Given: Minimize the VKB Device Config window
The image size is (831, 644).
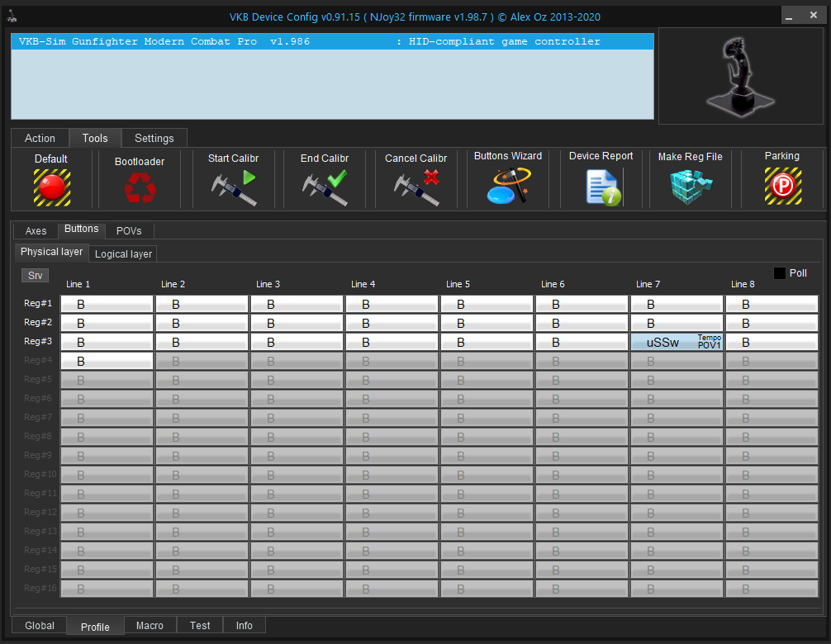Looking at the screenshot, I should click(789, 16).
